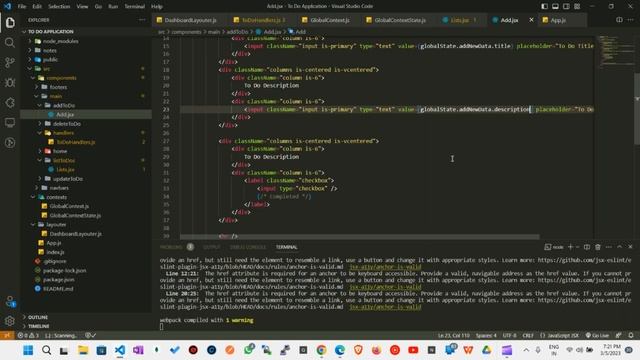Change language mode JavaScript JSX
The height and width of the screenshot is (360, 640).
pos(560,335)
